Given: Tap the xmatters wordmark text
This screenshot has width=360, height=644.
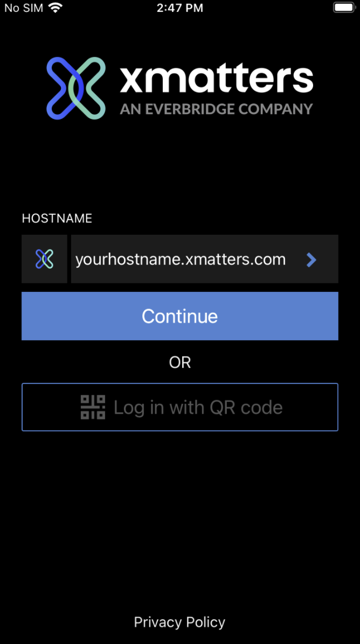Looking at the screenshot, I should pos(217,80).
